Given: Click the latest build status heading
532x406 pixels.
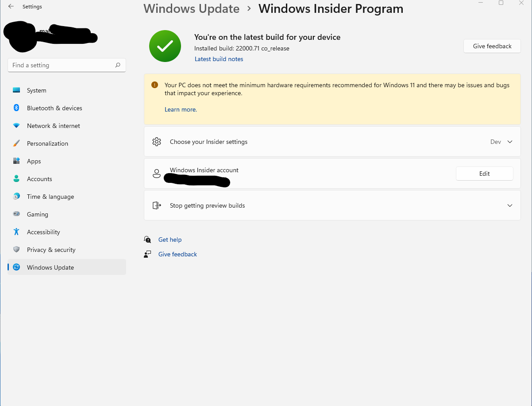Looking at the screenshot, I should 267,37.
